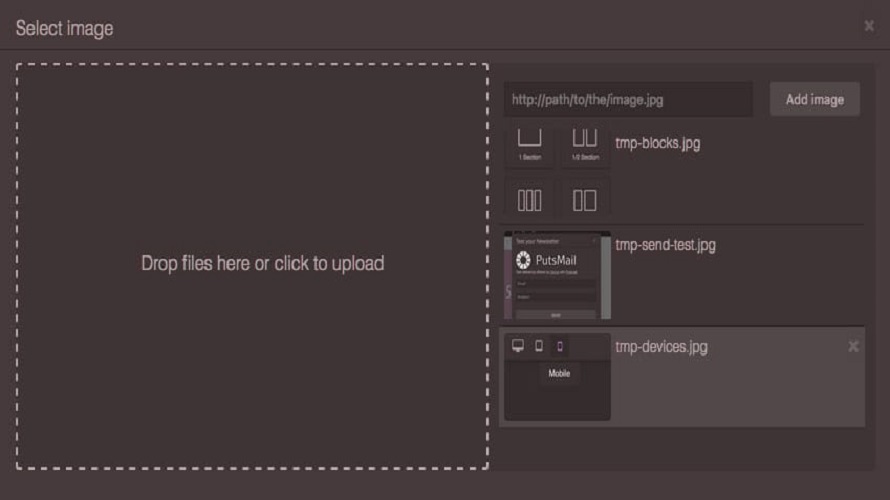Click the 1 Section block icon

coord(529,143)
